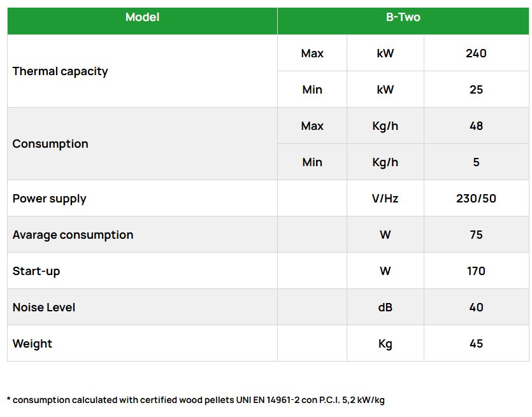Select the 240 thermal capacity value
The width and height of the screenshot is (532, 417).
pyautogui.click(x=476, y=53)
